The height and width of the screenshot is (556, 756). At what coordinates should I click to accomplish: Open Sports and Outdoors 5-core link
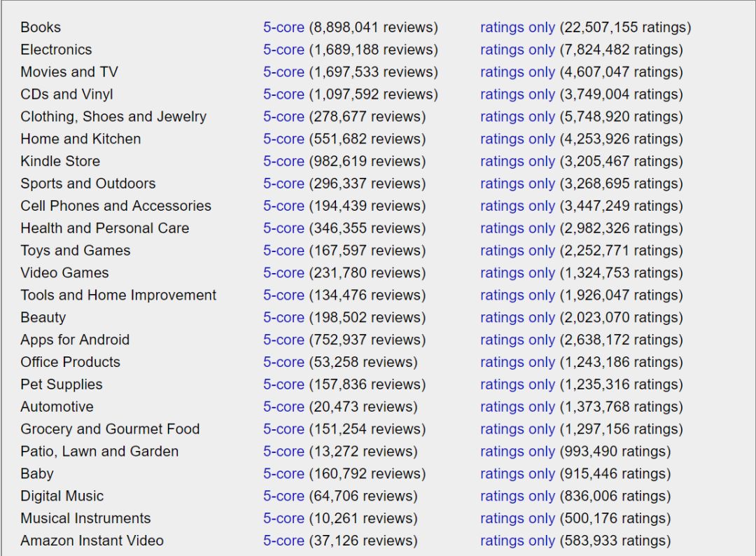coord(283,183)
